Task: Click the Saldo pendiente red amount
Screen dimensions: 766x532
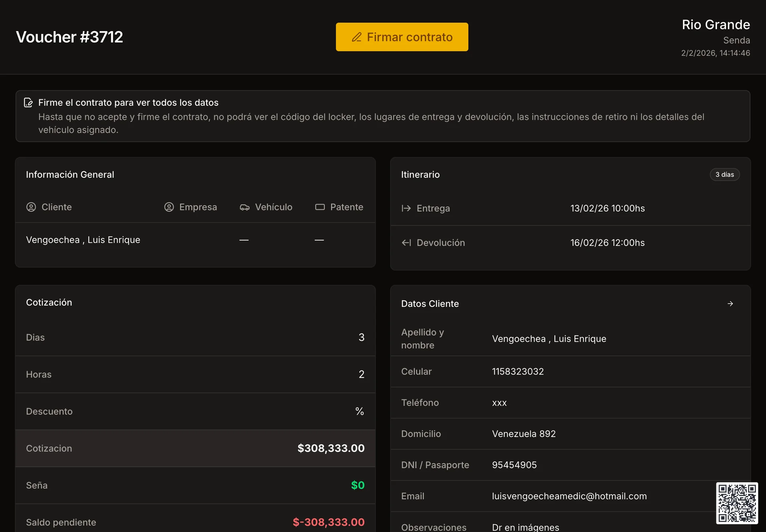Action: (328, 522)
